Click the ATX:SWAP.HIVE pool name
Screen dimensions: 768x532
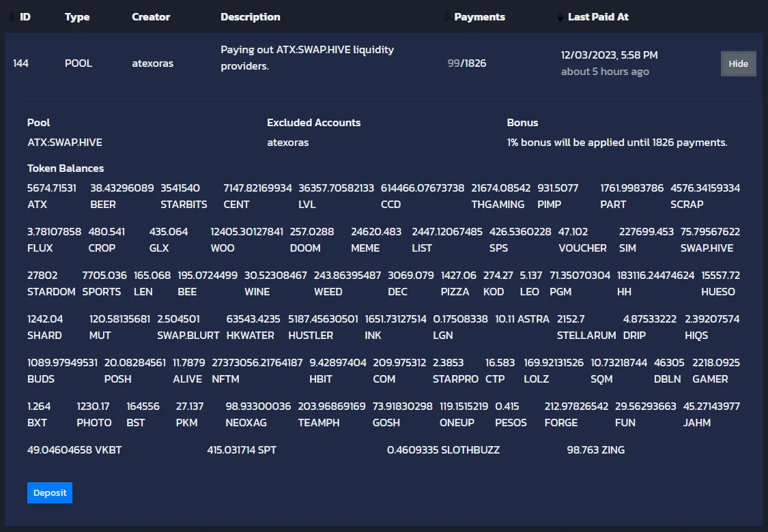64,142
